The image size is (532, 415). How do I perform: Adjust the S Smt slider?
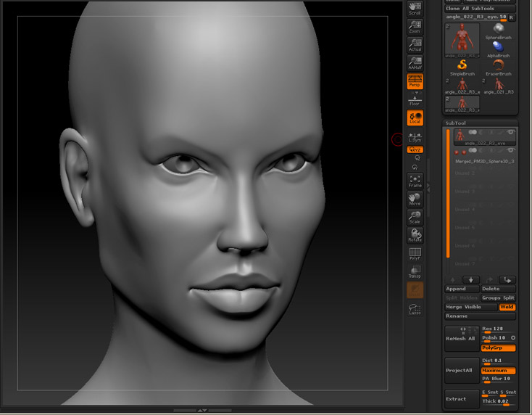[508, 393]
